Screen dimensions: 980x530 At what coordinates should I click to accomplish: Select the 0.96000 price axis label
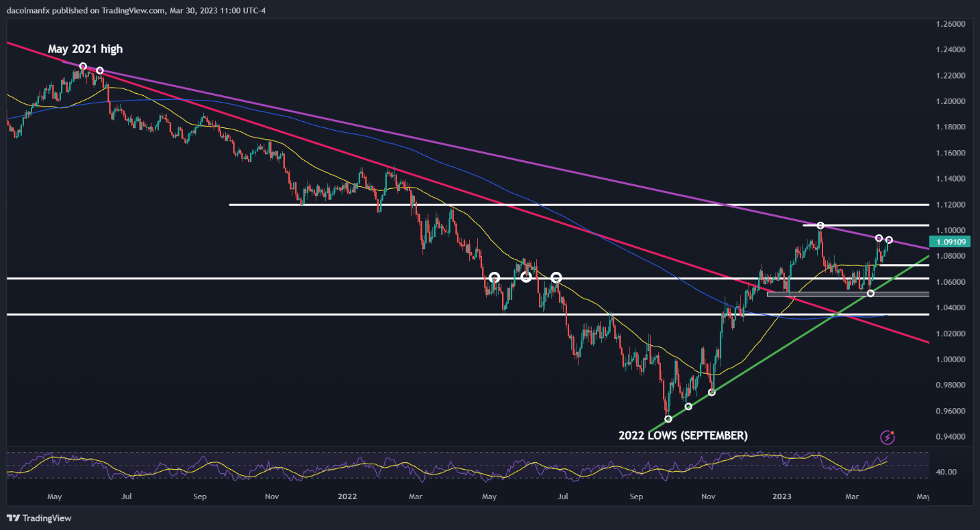point(950,411)
